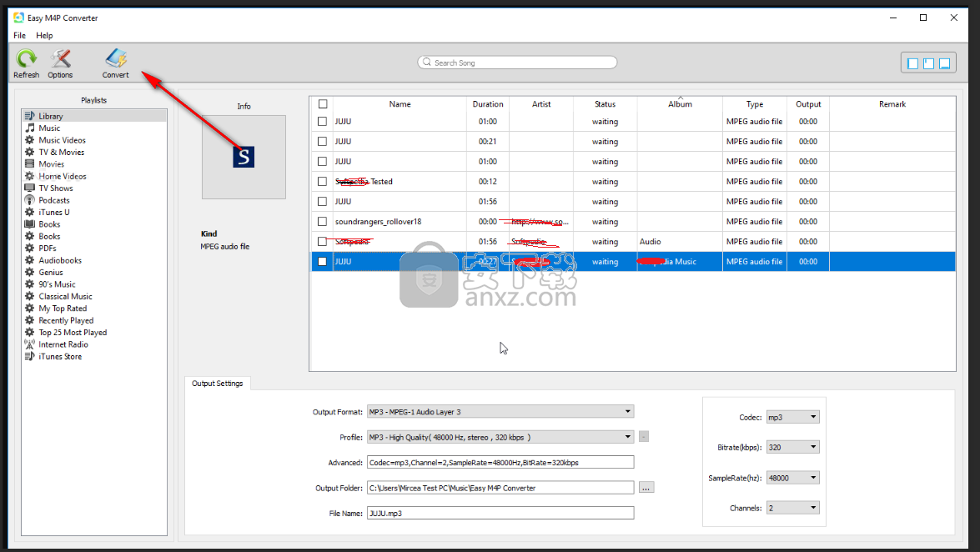Image resolution: width=980 pixels, height=552 pixels.
Task: Click the TV Shows monitor icon
Action: (29, 188)
